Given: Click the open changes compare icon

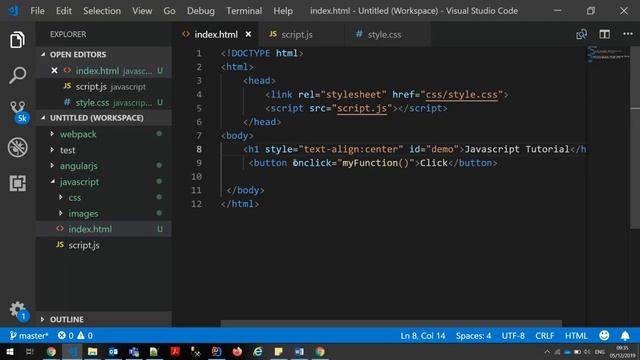Looking at the screenshot, I should (x=581, y=34).
